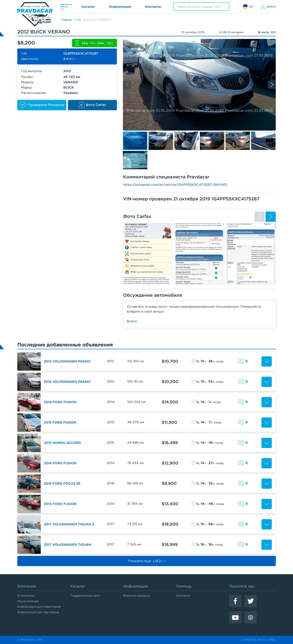The width and height of the screenshot is (293, 644).
Task: Click Информация для инвесторов footer link
Action: (39, 607)
